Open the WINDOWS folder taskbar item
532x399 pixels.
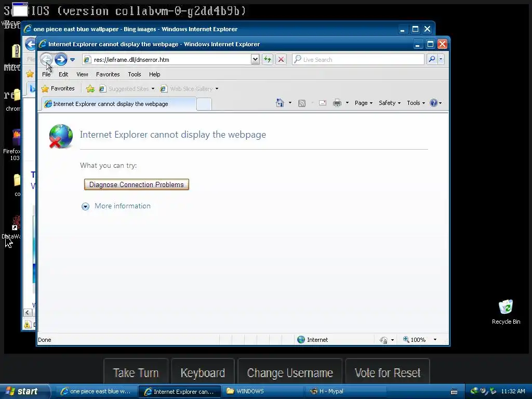262,391
